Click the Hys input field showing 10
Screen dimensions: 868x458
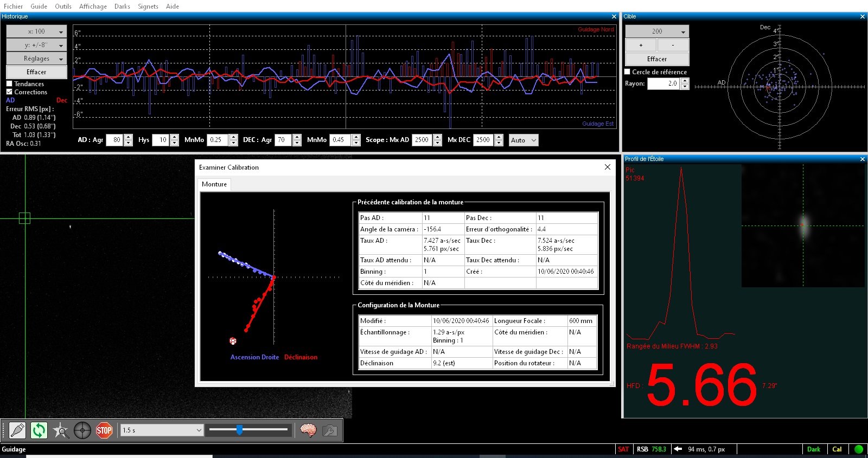coord(161,140)
